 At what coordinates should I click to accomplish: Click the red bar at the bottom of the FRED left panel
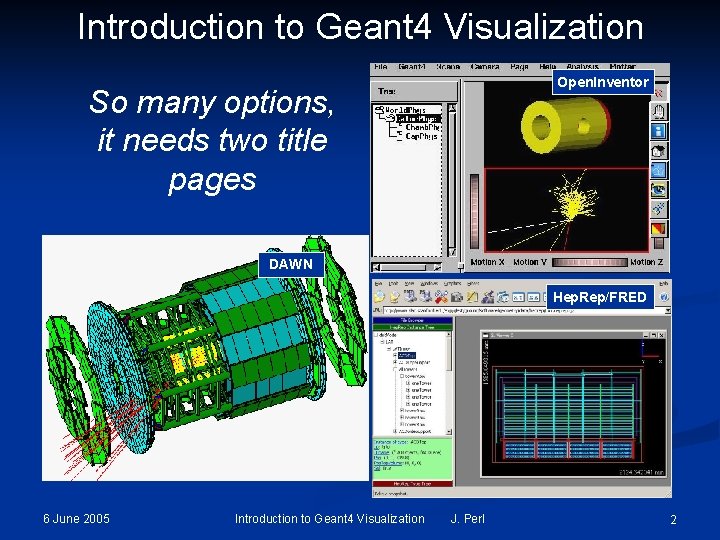tap(412, 484)
